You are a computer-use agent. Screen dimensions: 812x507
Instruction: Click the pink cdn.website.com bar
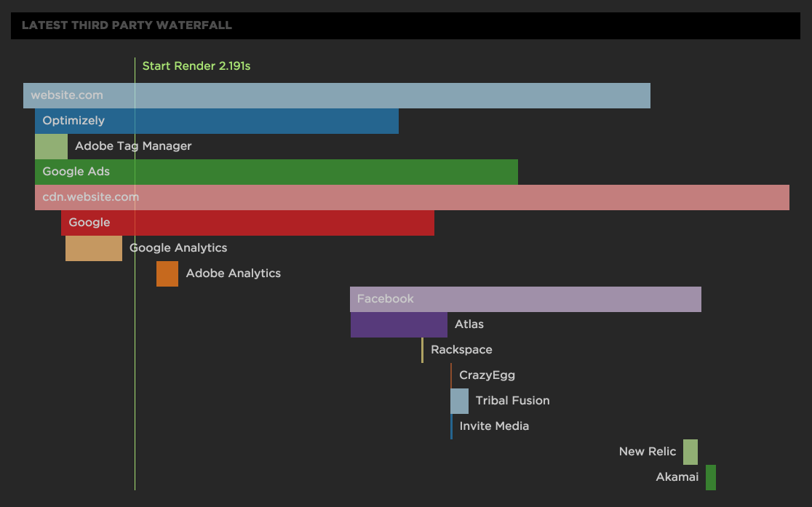[412, 197]
